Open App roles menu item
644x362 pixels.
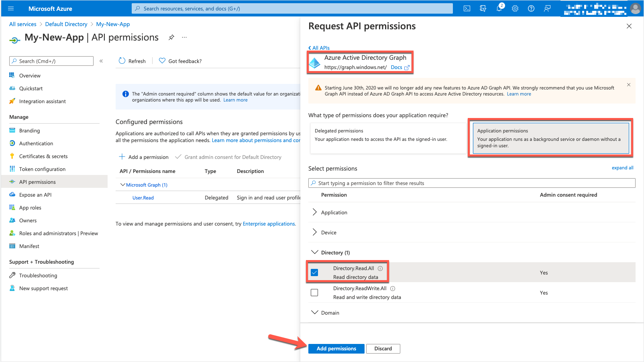[30, 207]
